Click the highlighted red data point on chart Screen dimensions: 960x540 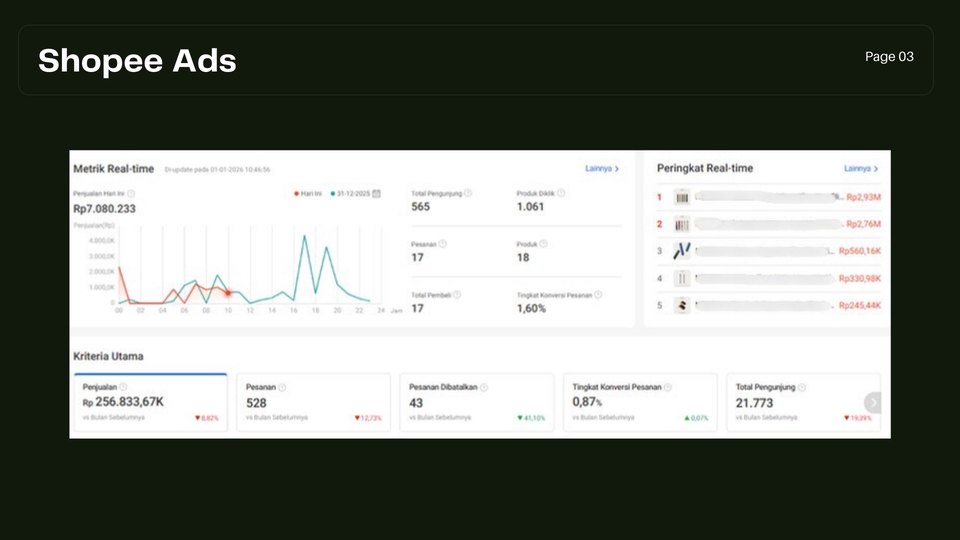[x=228, y=293]
